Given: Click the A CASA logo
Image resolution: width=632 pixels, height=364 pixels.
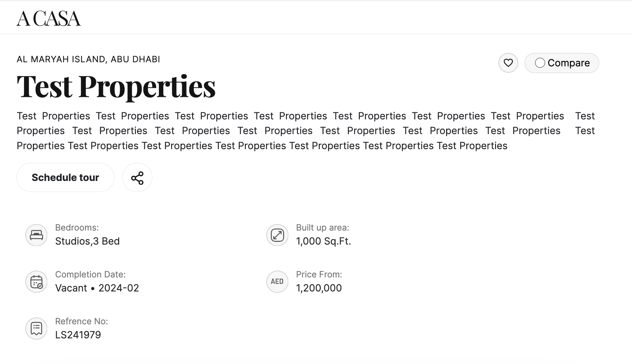Looking at the screenshot, I should pyautogui.click(x=49, y=18).
